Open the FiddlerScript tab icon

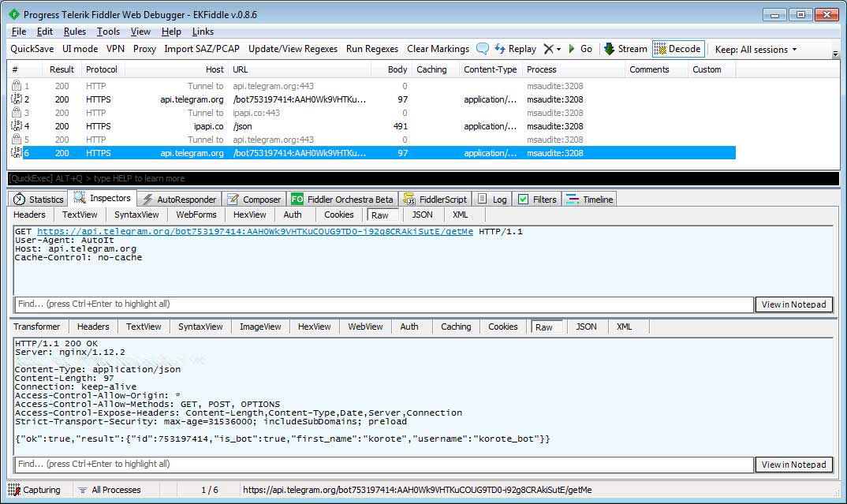click(409, 200)
